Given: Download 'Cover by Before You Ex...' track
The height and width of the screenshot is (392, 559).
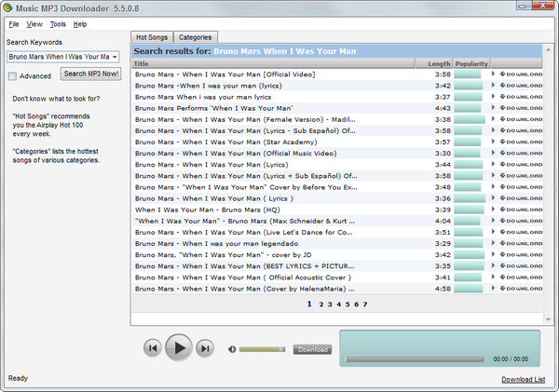Looking at the screenshot, I should pos(521,187).
